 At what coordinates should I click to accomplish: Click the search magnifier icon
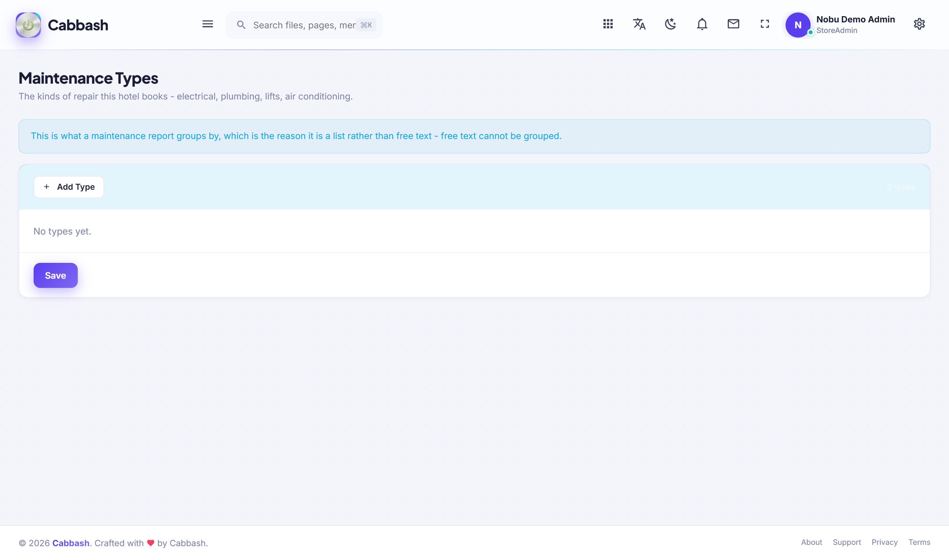point(241,25)
